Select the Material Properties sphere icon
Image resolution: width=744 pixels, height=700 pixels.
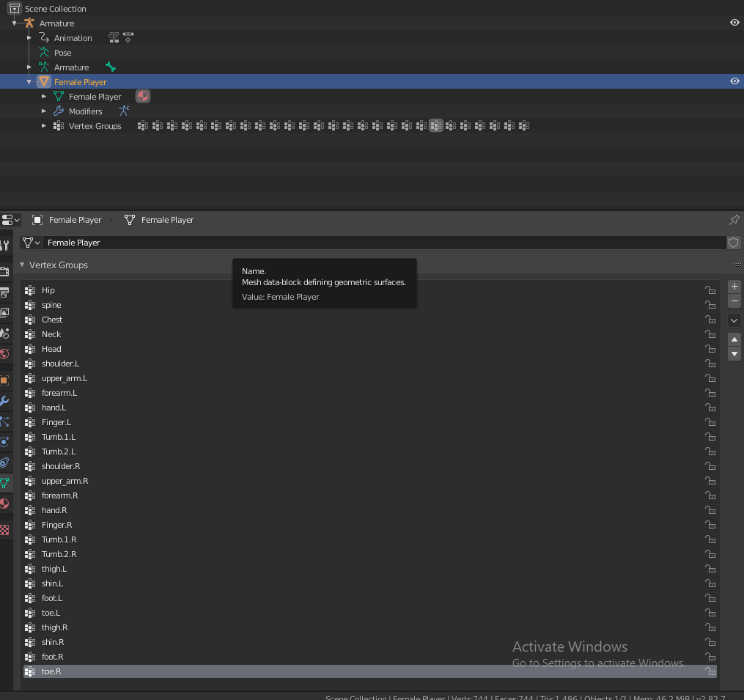5,504
